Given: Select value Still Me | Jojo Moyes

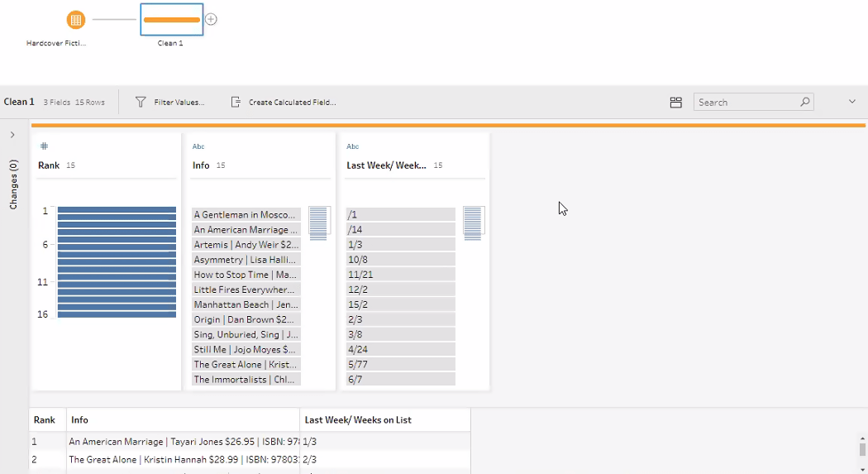Looking at the screenshot, I should point(246,349).
